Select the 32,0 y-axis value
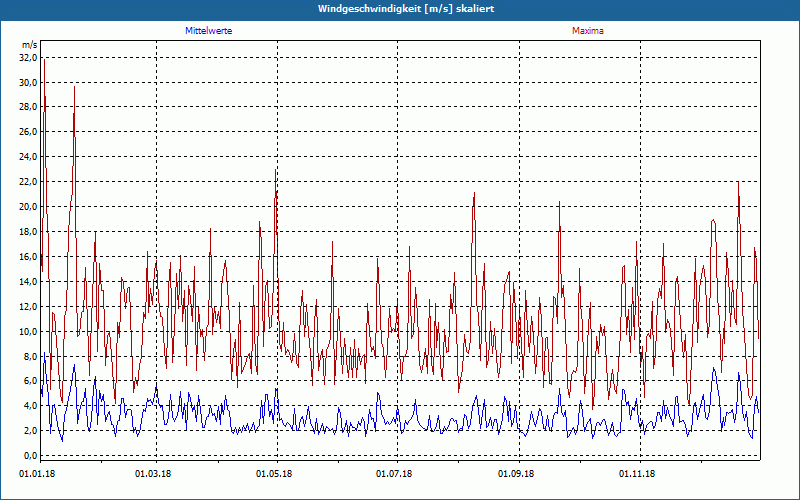Viewport: 800px width, 500px height. 29,58
